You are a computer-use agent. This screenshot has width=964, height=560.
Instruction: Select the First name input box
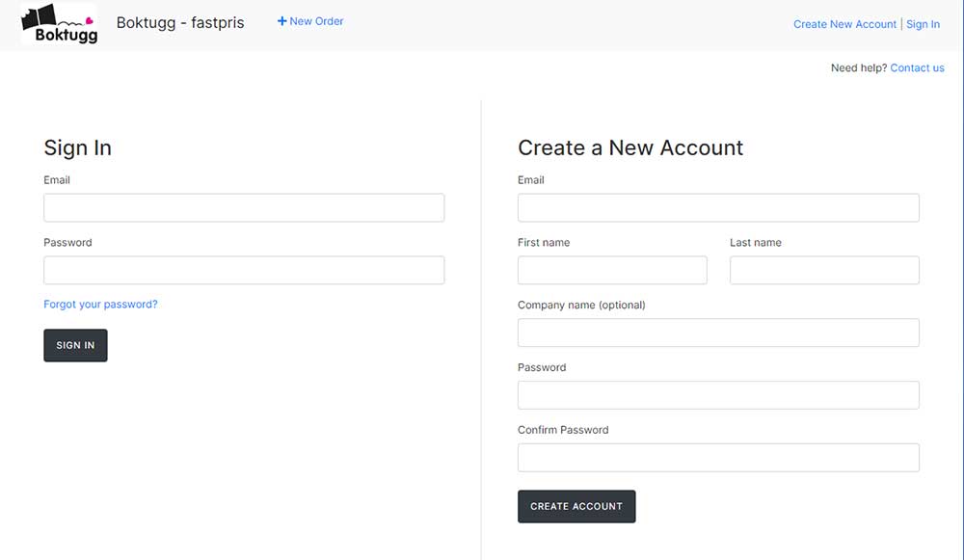tap(612, 270)
